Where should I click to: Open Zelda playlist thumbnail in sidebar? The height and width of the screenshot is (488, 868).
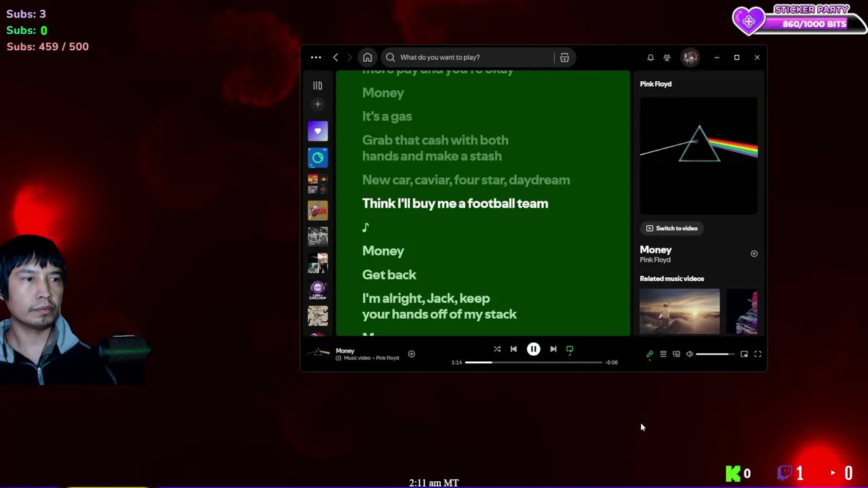pyautogui.click(x=317, y=210)
